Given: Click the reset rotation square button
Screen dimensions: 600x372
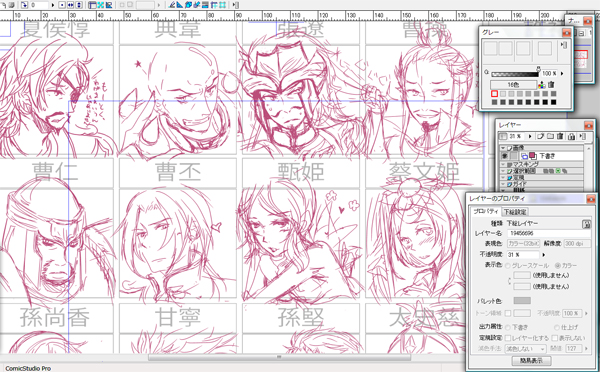Looking at the screenshot, I should click(x=62, y=5).
